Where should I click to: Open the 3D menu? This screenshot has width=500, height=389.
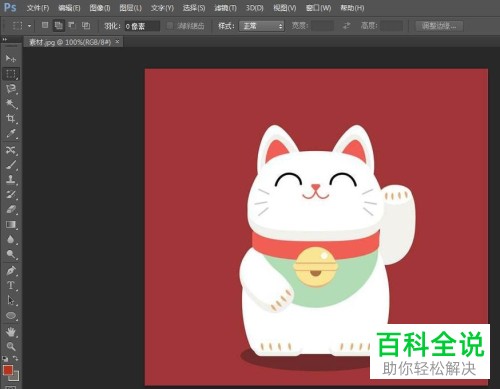(254, 8)
